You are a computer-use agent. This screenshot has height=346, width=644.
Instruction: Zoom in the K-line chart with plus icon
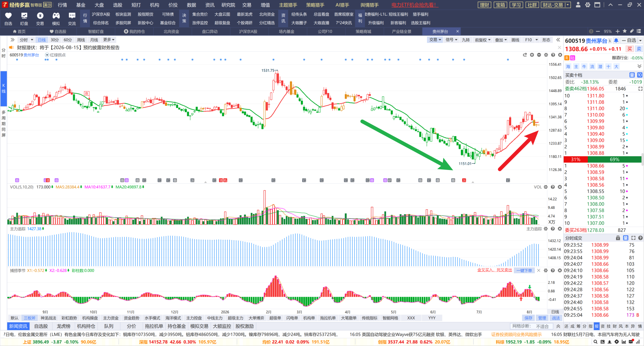point(532,55)
